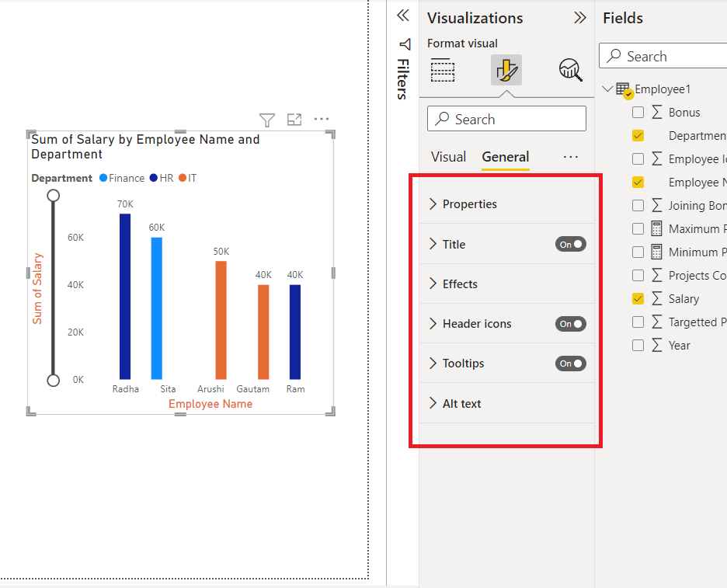727x588 pixels.
Task: Check the Year field checkbox
Action: [x=638, y=345]
